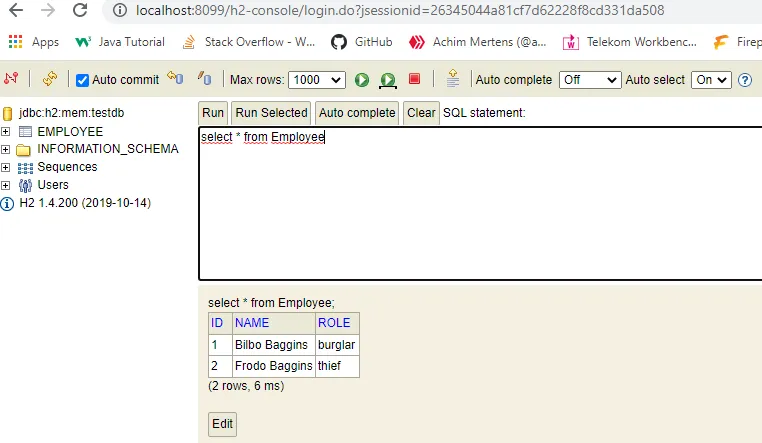Click the Frodo Baggins cell
Screen dimensions: 762x443
click(x=274, y=366)
